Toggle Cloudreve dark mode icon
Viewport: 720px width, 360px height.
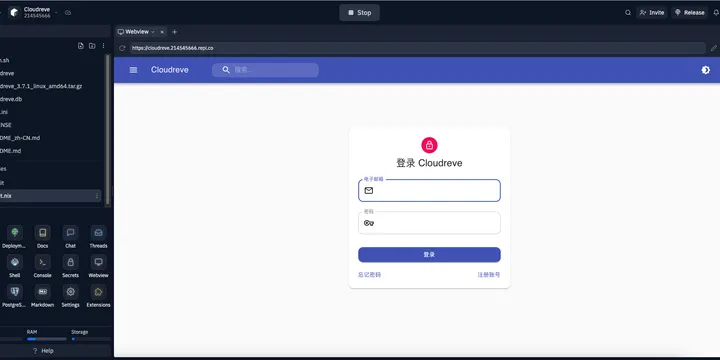[705, 70]
